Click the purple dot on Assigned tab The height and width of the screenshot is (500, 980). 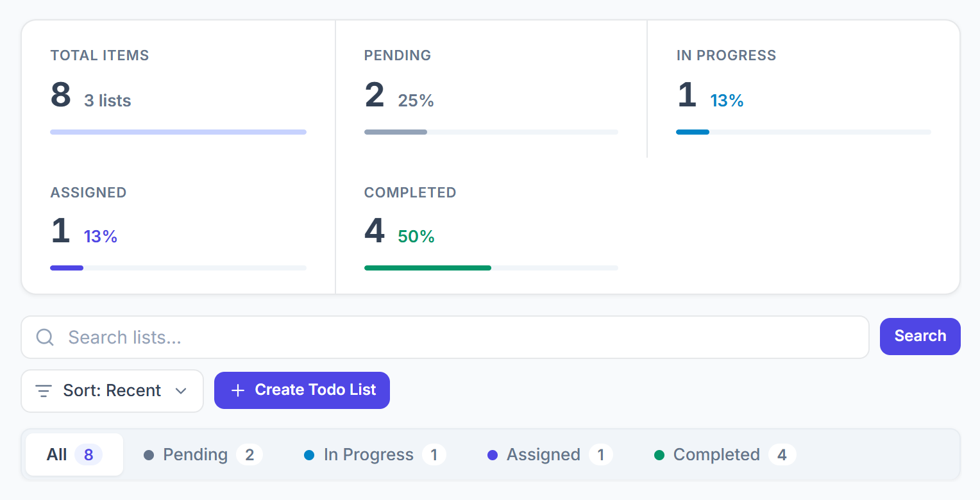pyautogui.click(x=493, y=455)
